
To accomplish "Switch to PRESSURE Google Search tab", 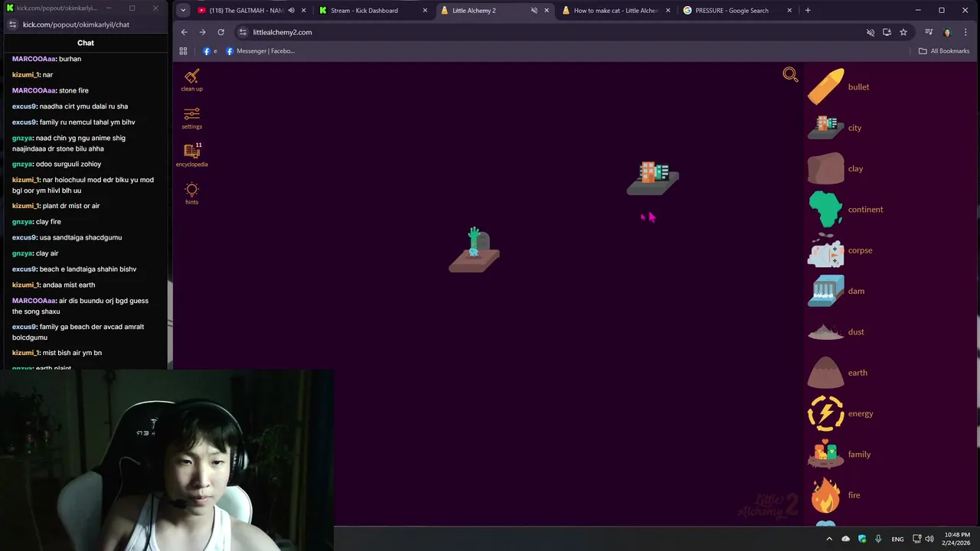I will tap(738, 11).
